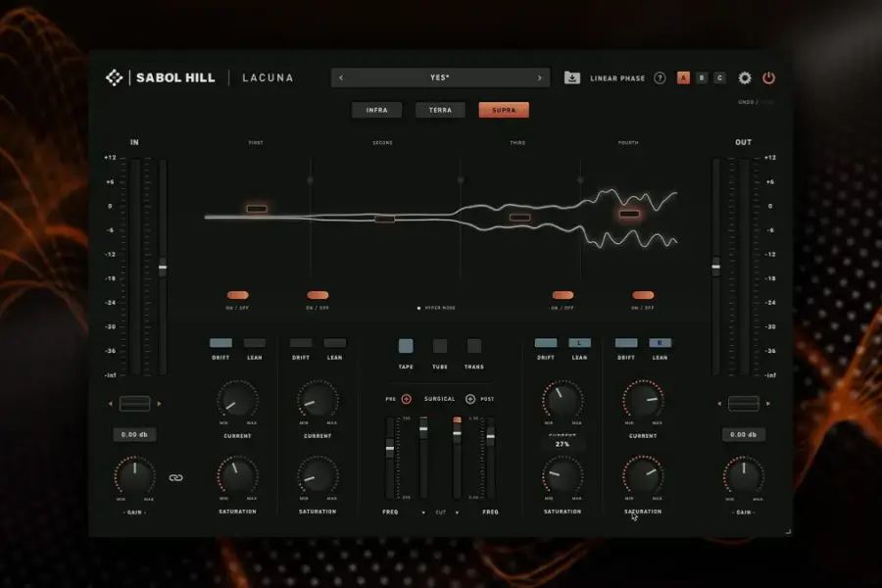Click the output Gain knob
882x588 pixels.
[x=744, y=476]
